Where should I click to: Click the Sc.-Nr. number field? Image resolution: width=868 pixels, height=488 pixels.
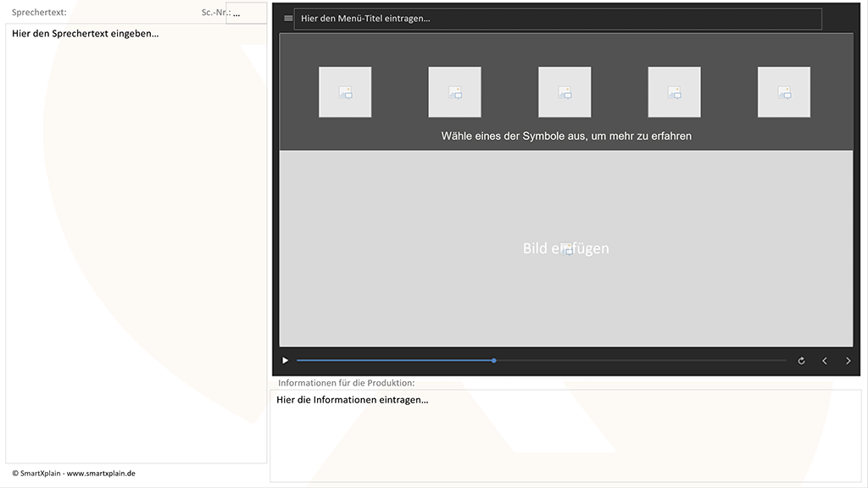tap(246, 14)
